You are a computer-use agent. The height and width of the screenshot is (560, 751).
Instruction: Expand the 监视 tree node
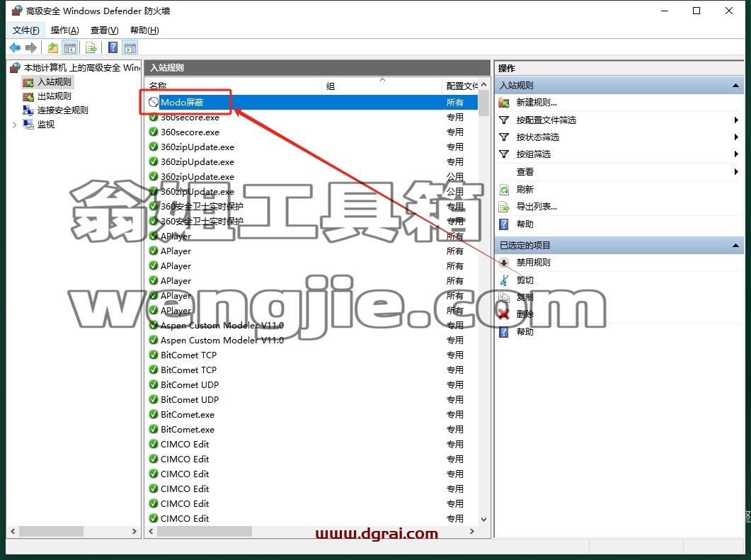(x=14, y=125)
